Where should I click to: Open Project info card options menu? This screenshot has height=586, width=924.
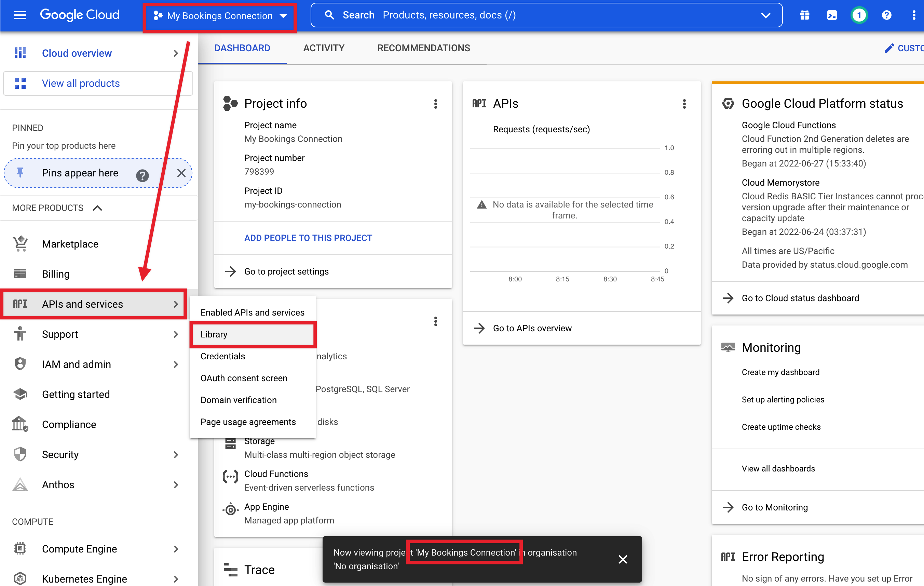pyautogui.click(x=436, y=104)
